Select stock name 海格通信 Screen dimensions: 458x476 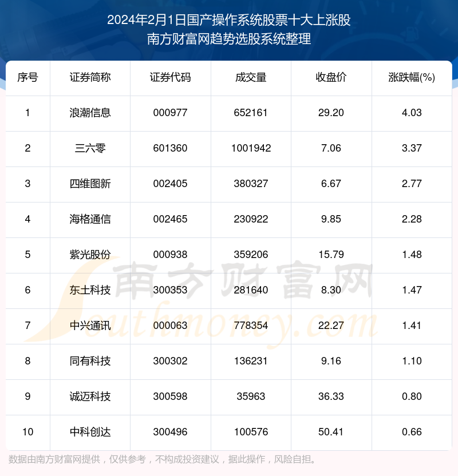[x=90, y=219]
